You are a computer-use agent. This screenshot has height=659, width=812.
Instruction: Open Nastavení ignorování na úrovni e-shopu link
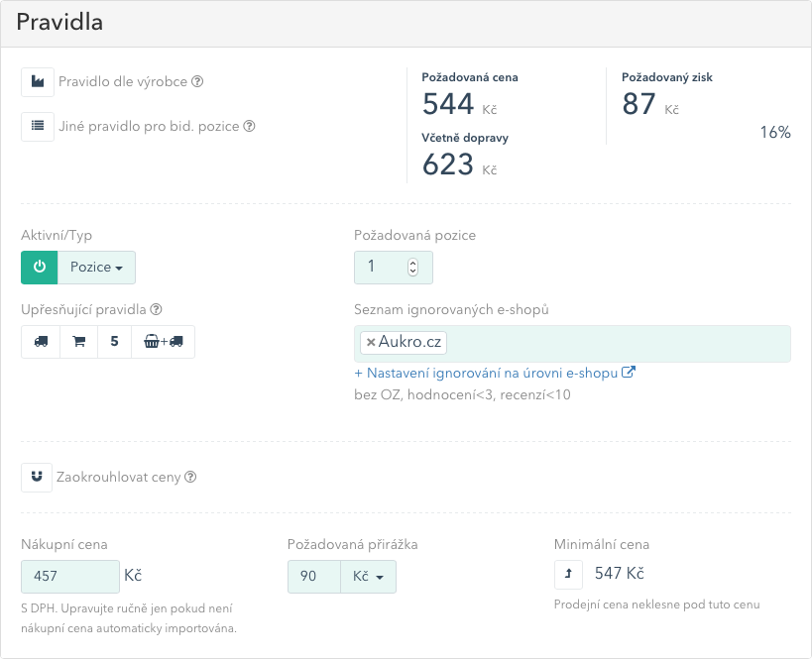(x=495, y=373)
